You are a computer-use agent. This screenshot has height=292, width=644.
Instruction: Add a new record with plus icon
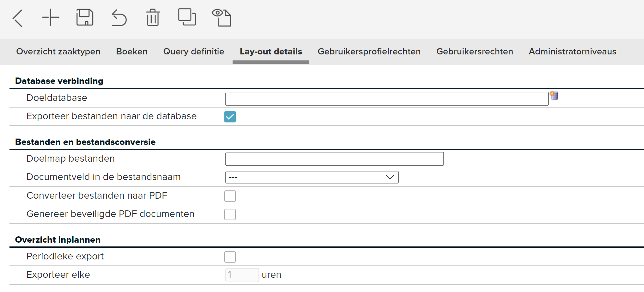pyautogui.click(x=51, y=17)
